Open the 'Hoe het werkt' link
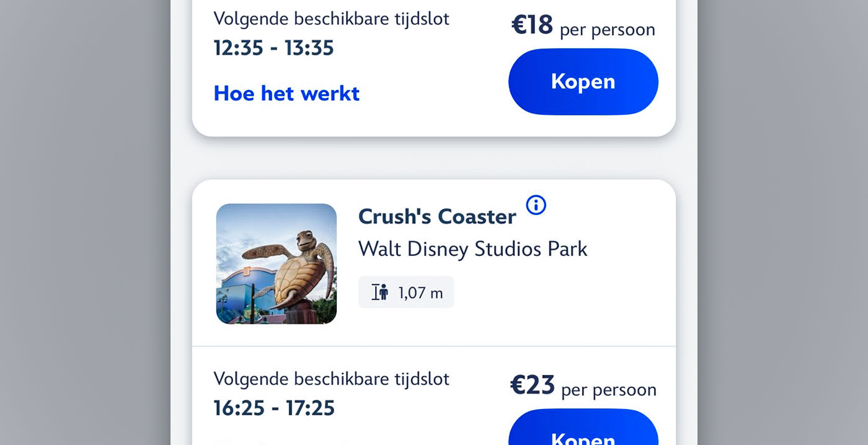Image resolution: width=868 pixels, height=445 pixels. click(286, 94)
